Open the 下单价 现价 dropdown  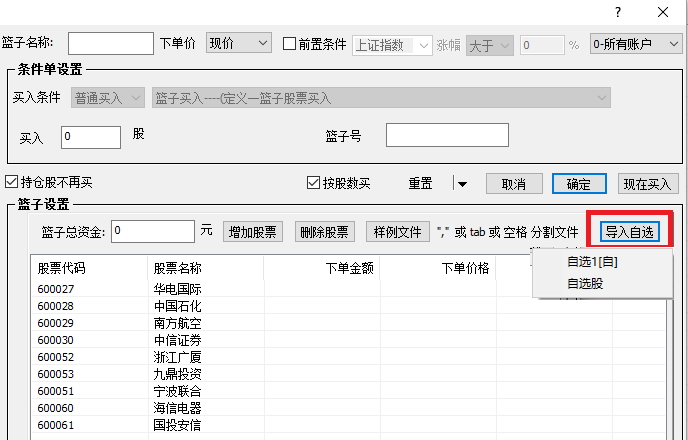[x=238, y=44]
